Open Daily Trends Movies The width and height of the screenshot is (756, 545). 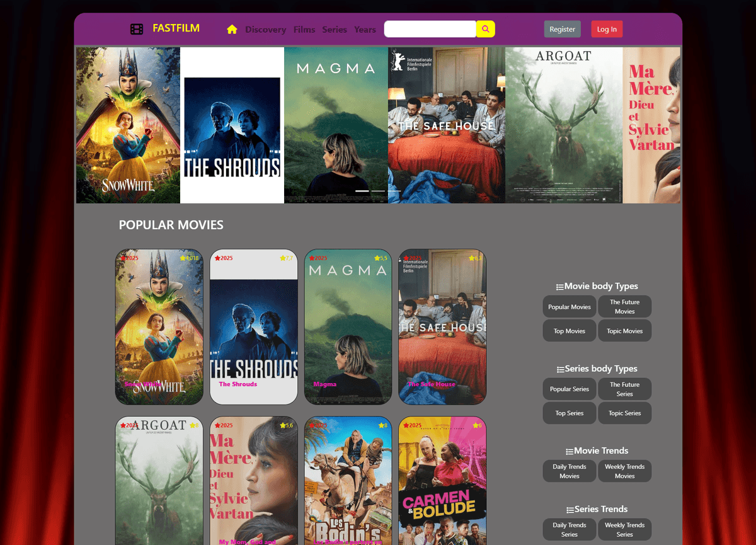coord(570,471)
